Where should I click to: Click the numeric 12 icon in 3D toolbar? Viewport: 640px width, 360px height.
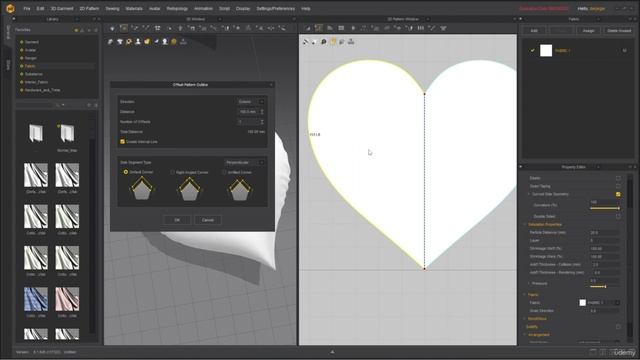point(157,28)
